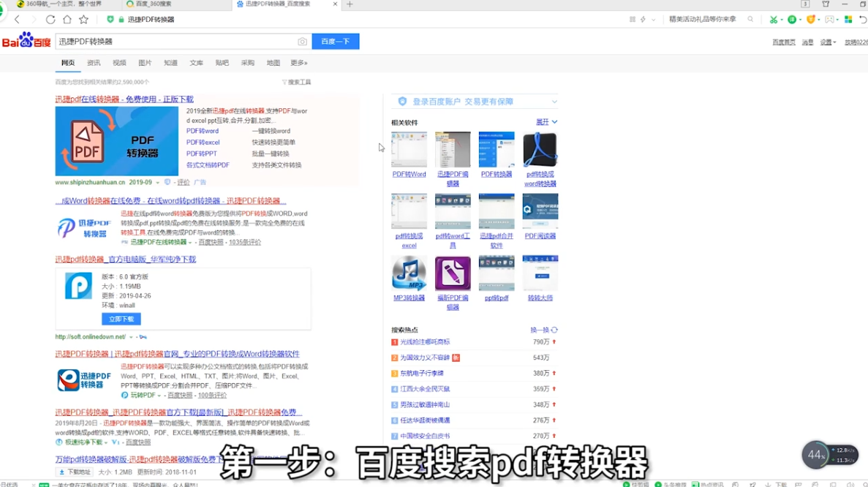The height and width of the screenshot is (487, 868).
Task: Refresh hot searches with 换一换 icon
Action: (x=554, y=330)
